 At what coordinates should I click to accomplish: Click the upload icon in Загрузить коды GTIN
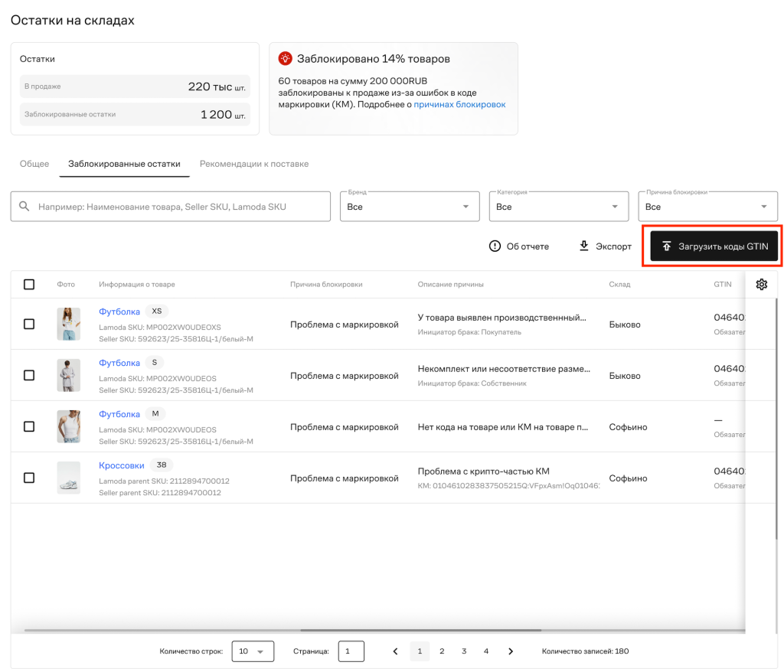[x=667, y=246]
